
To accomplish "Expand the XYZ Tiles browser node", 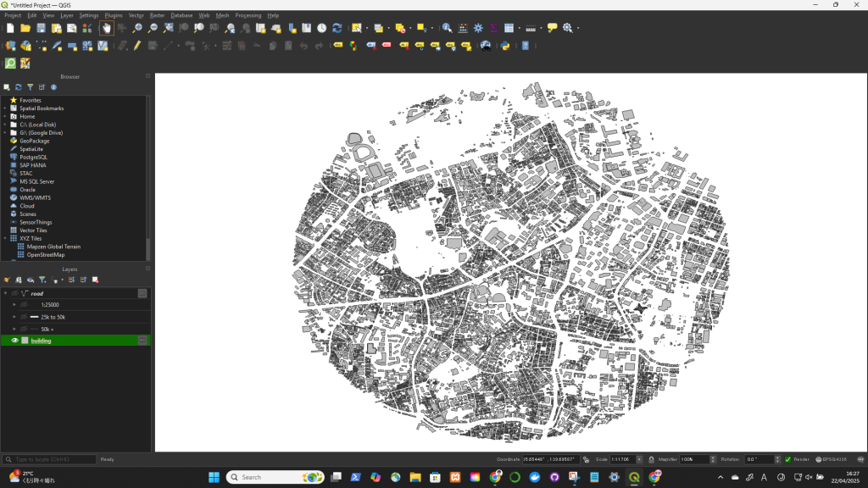I will click(4, 238).
